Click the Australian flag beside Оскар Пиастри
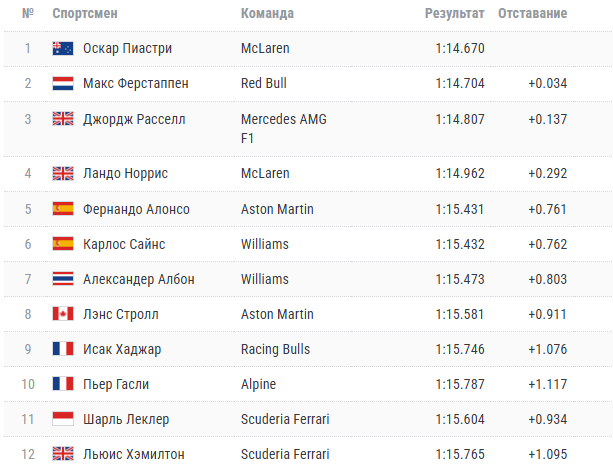Screen dimensions: 613x471 (63, 48)
